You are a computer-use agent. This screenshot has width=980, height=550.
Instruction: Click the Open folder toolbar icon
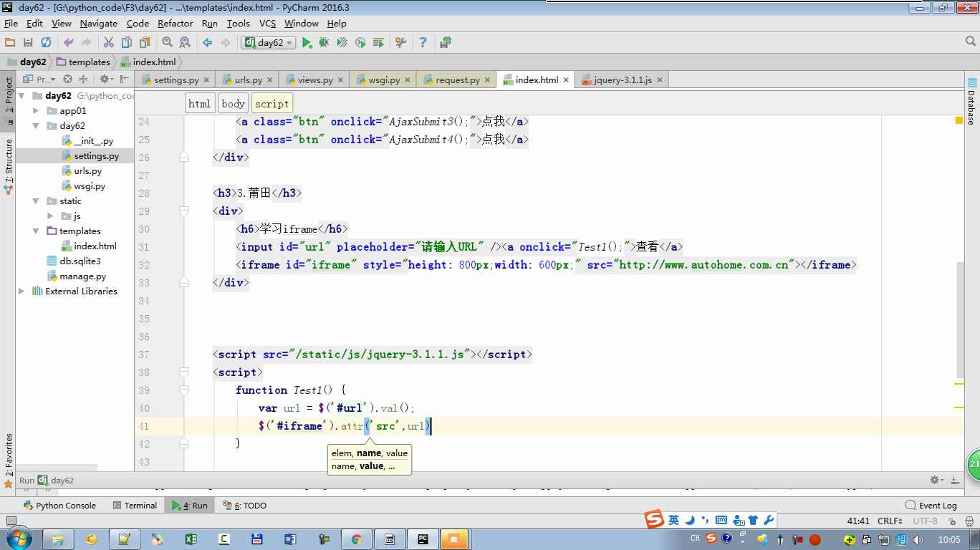click(10, 43)
